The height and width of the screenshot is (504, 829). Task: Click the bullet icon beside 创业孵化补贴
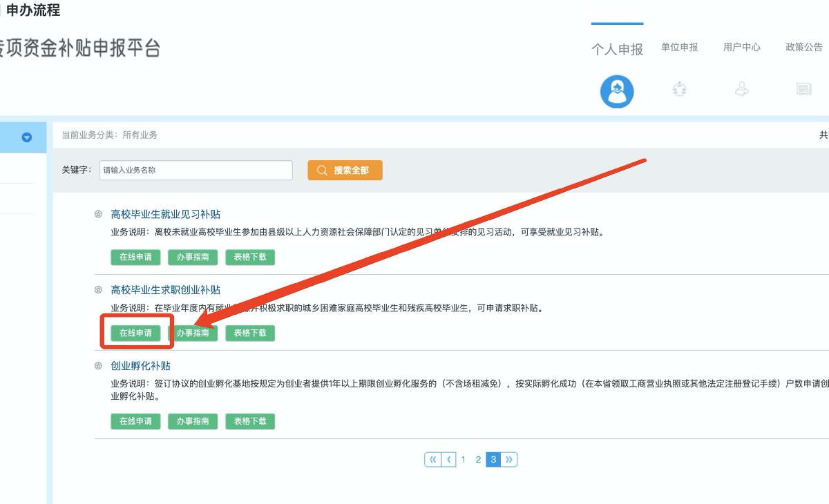98,366
